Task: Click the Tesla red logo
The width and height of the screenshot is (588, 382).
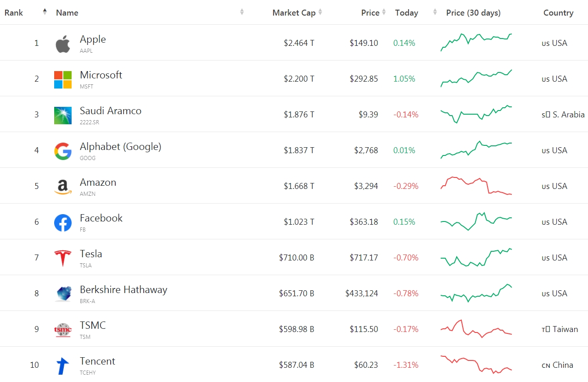Action: [63, 259]
